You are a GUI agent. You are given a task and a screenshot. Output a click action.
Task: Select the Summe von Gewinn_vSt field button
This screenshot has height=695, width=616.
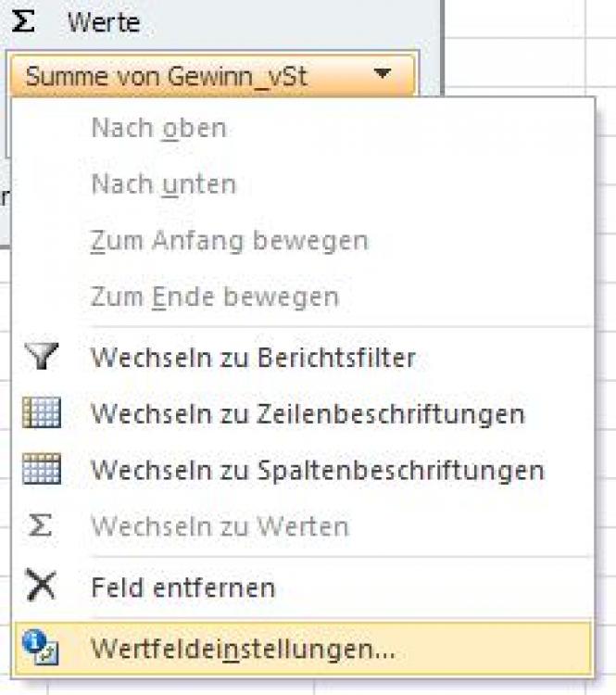click(x=167, y=76)
